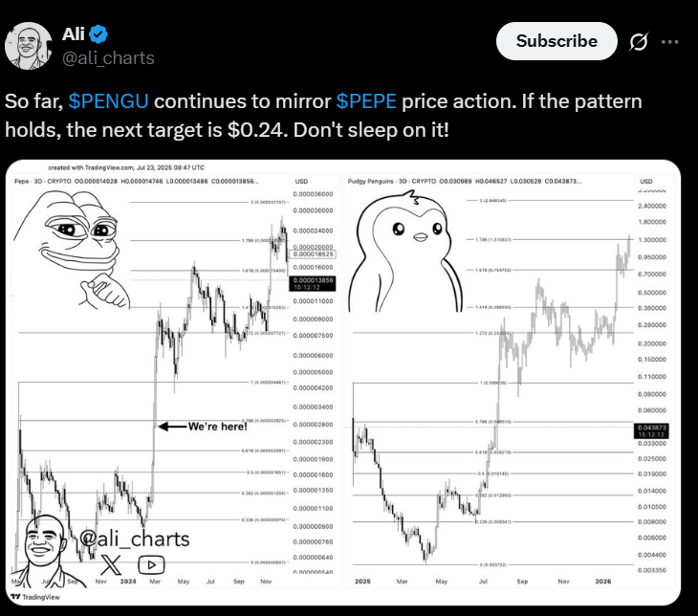Open the attached chart image
Viewport: 698px width, 616px height.
click(x=342, y=383)
